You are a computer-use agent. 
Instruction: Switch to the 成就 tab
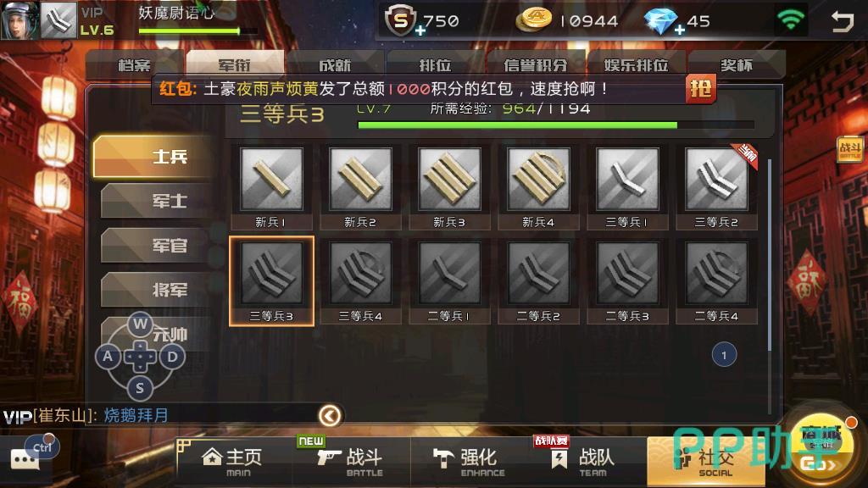coord(334,64)
